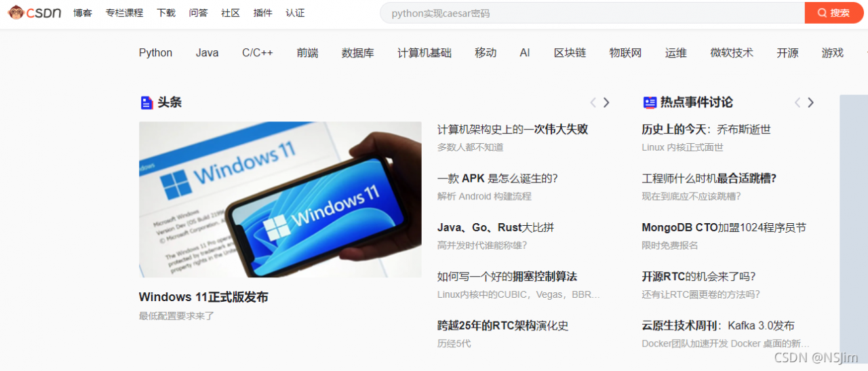Open 历史上的今天：乔布斯逝世 topic
868x371 pixels.
pyautogui.click(x=706, y=130)
